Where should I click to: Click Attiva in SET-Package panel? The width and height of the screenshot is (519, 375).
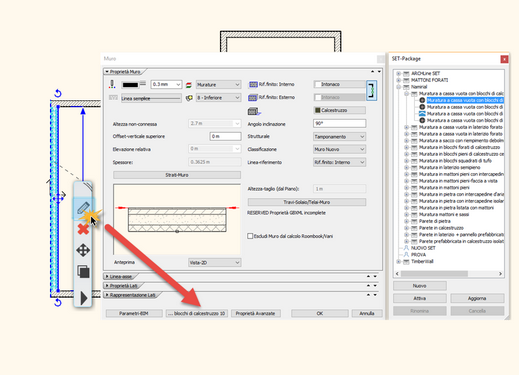pyautogui.click(x=420, y=298)
